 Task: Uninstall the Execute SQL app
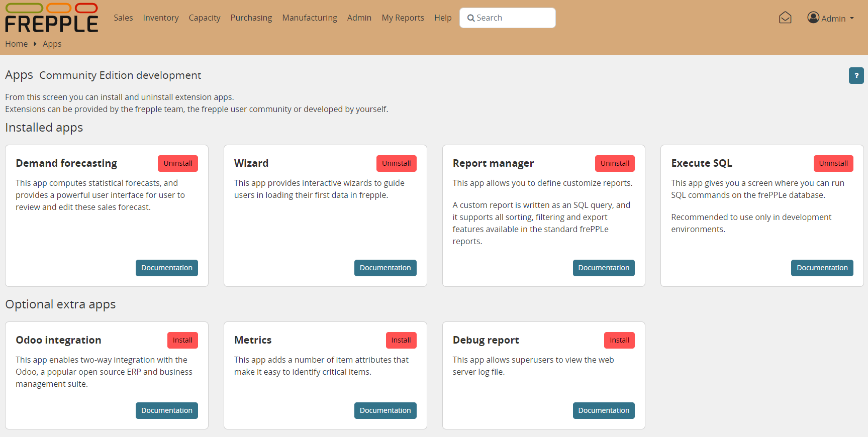click(833, 163)
